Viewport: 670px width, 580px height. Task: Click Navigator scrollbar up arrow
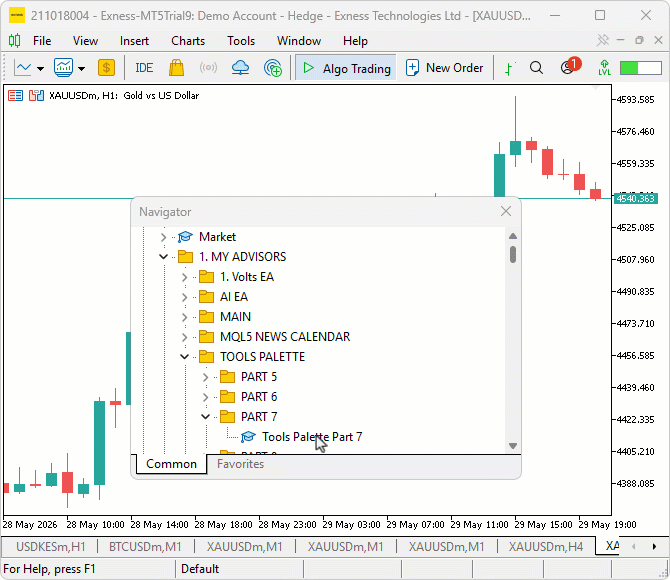(x=513, y=236)
